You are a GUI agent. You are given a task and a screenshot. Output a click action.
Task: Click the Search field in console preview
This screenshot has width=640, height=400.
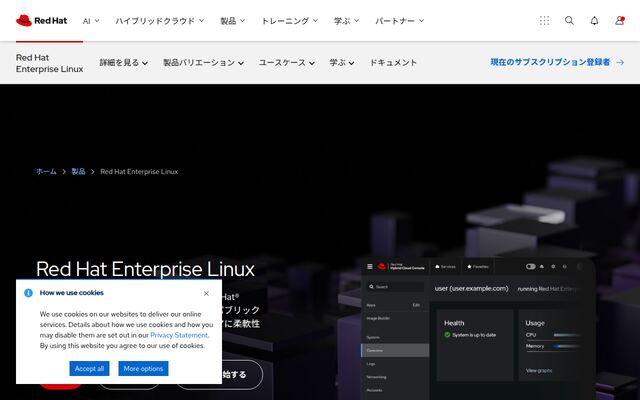pos(396,287)
